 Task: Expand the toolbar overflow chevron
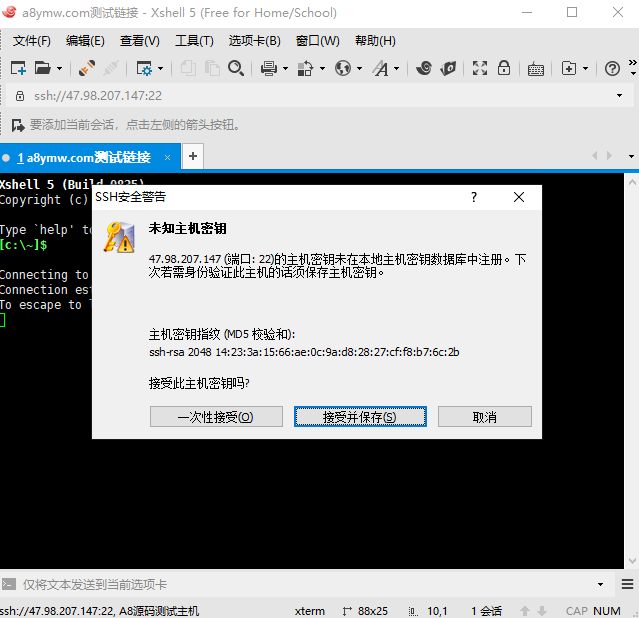point(632,63)
